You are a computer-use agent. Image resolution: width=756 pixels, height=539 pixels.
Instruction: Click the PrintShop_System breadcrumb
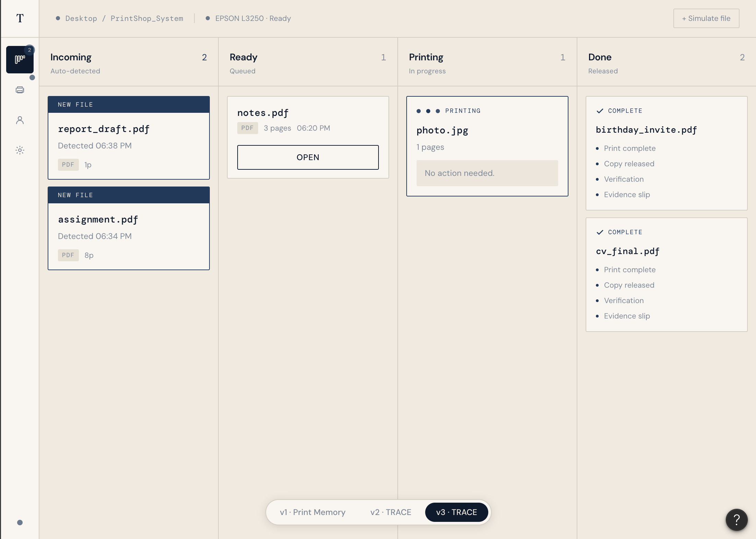point(147,19)
